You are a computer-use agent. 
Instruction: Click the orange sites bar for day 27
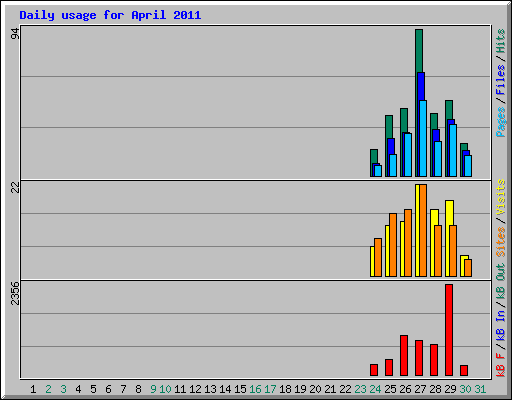[423, 230]
